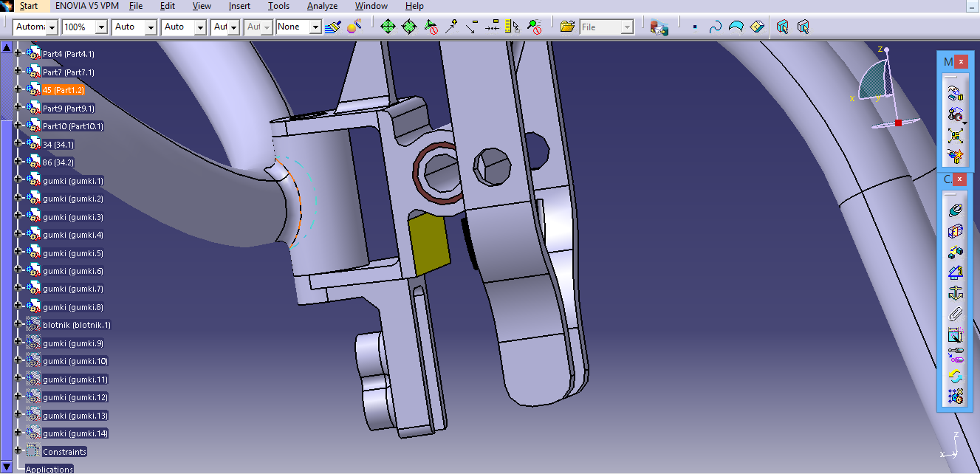Select Part9 (Part9.1) in the tree
Viewport: 980px width, 474px height.
coord(69,109)
